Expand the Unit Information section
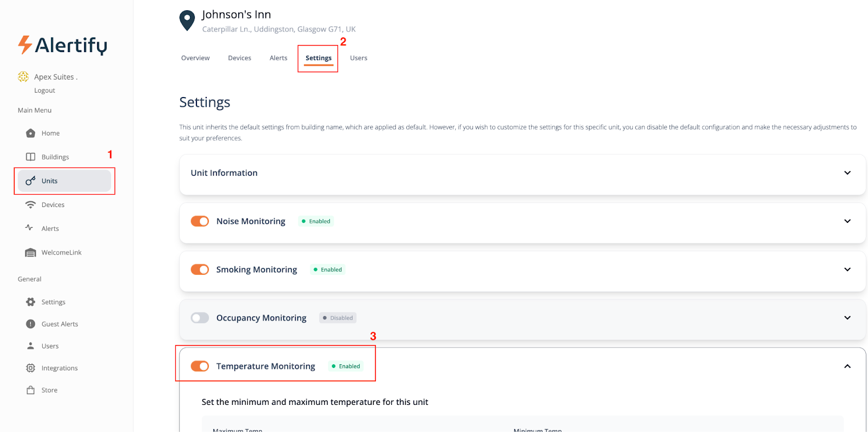This screenshot has width=868, height=432. tap(847, 173)
